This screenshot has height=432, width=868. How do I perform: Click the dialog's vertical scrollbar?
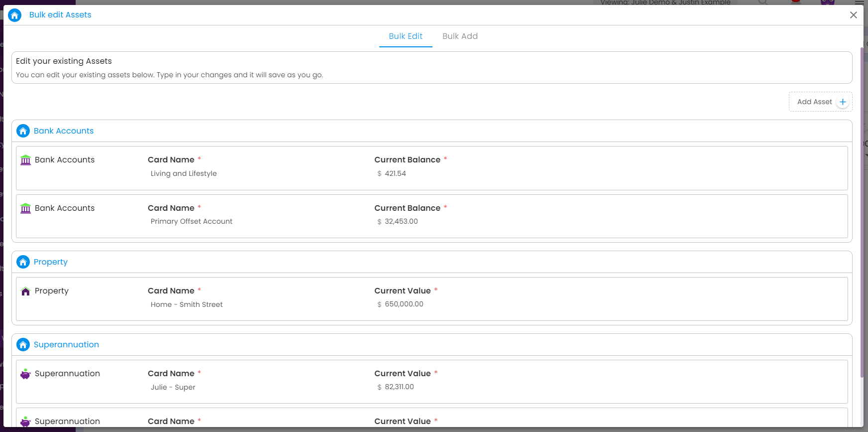tap(862, 212)
